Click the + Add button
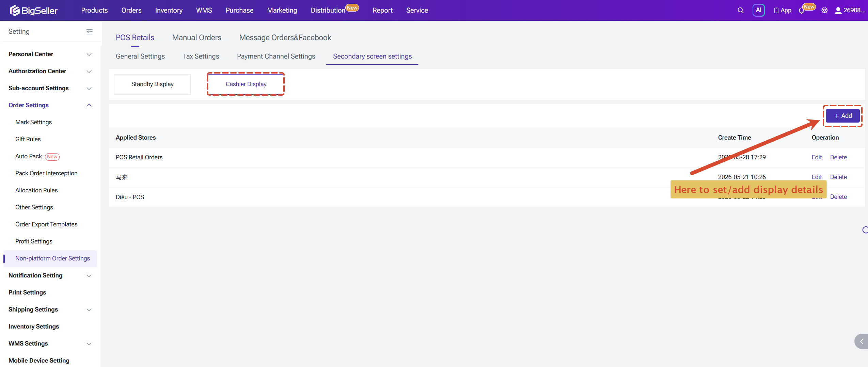Screen dimensions: 868x367 pos(843,116)
